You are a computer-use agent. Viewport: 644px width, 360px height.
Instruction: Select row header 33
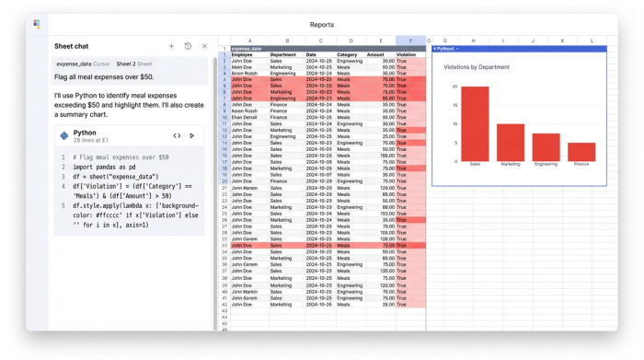tap(224, 245)
